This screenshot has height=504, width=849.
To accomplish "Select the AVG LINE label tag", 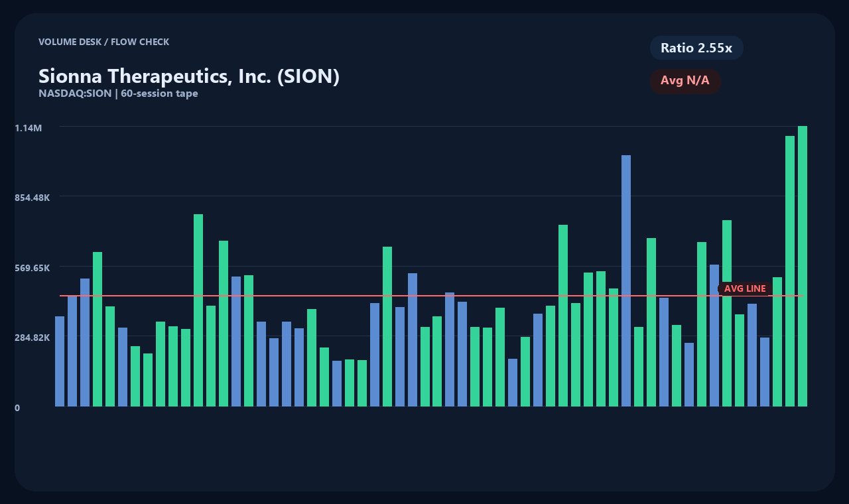I will point(745,289).
